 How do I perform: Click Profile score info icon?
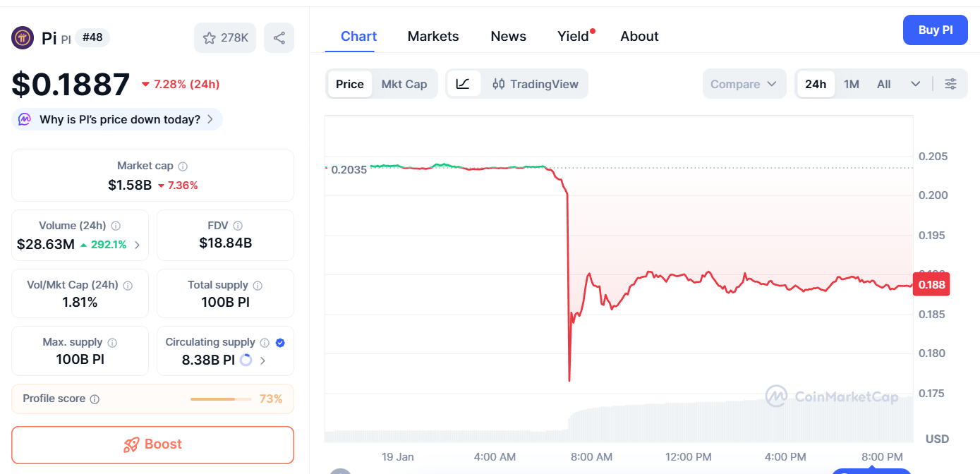(95, 399)
